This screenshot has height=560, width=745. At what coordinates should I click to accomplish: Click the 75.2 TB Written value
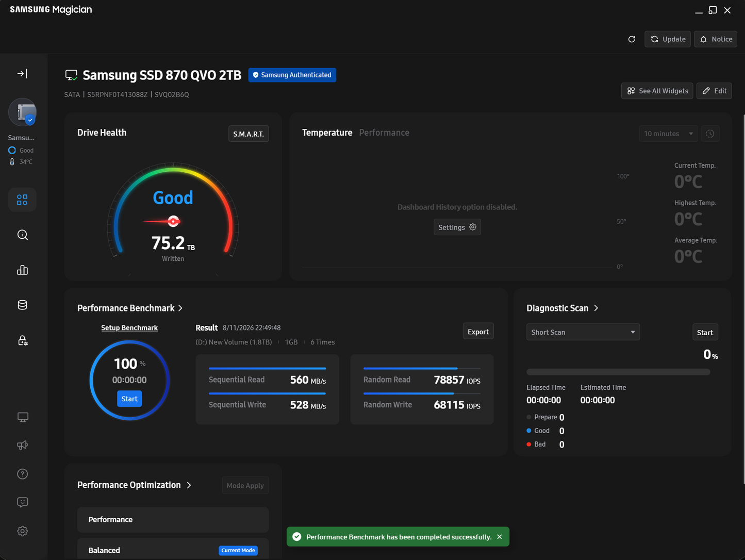point(173,243)
